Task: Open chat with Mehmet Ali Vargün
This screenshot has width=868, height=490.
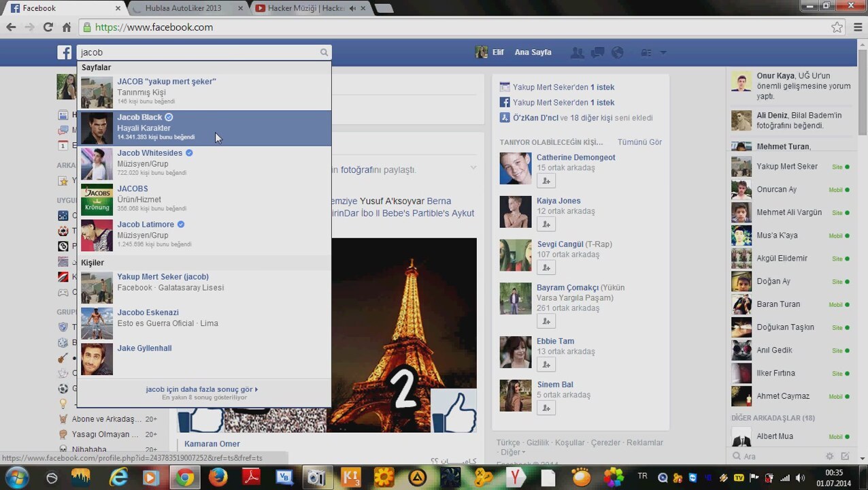Action: 790,212
